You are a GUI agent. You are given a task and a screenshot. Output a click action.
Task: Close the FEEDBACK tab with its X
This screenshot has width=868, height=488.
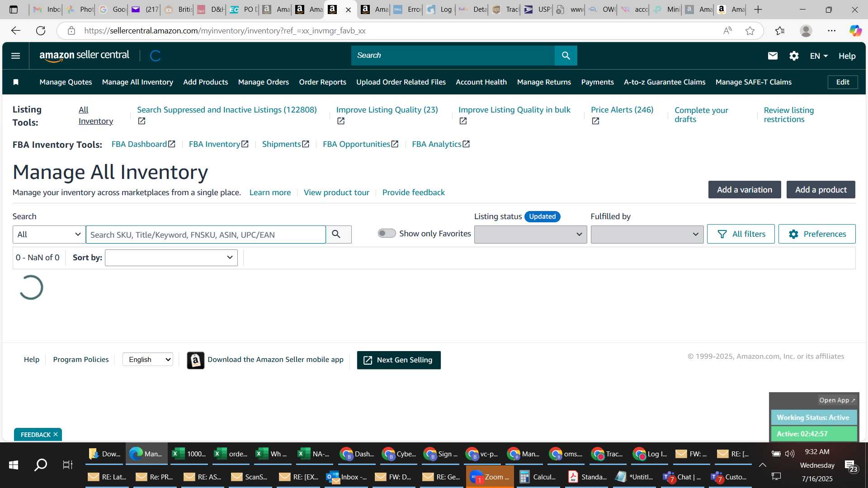point(56,434)
